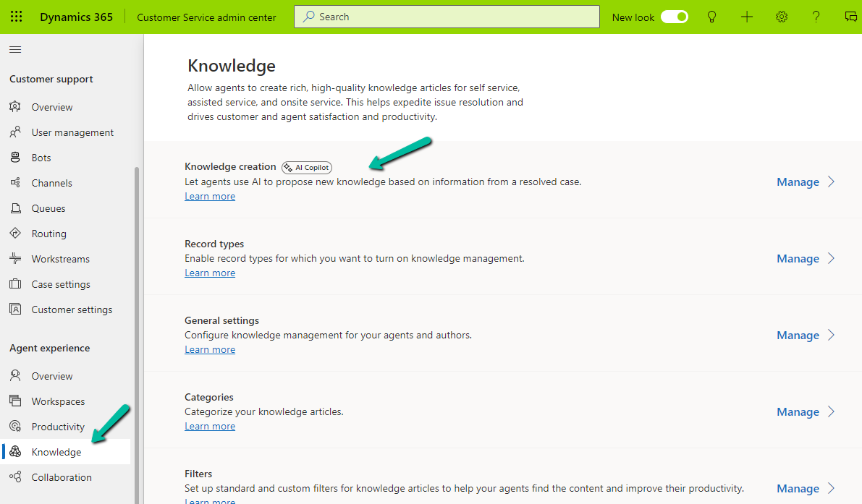
Task: Click the question mark help icon
Action: 816,17
